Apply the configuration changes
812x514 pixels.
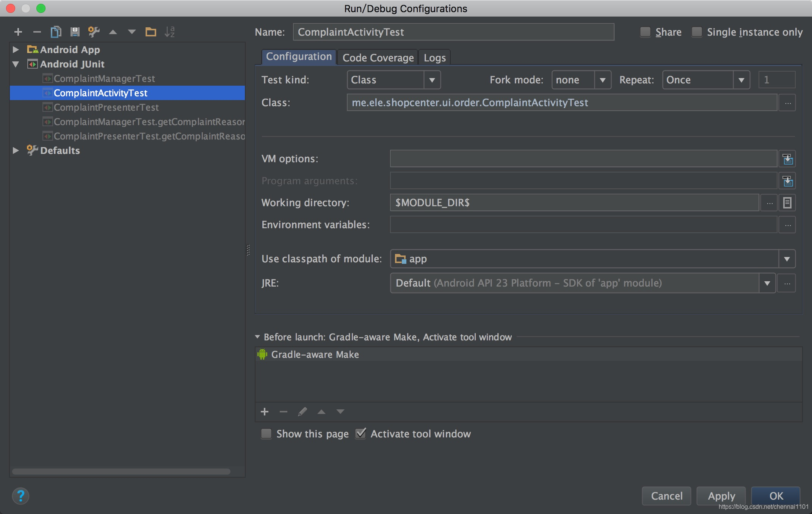pos(721,496)
